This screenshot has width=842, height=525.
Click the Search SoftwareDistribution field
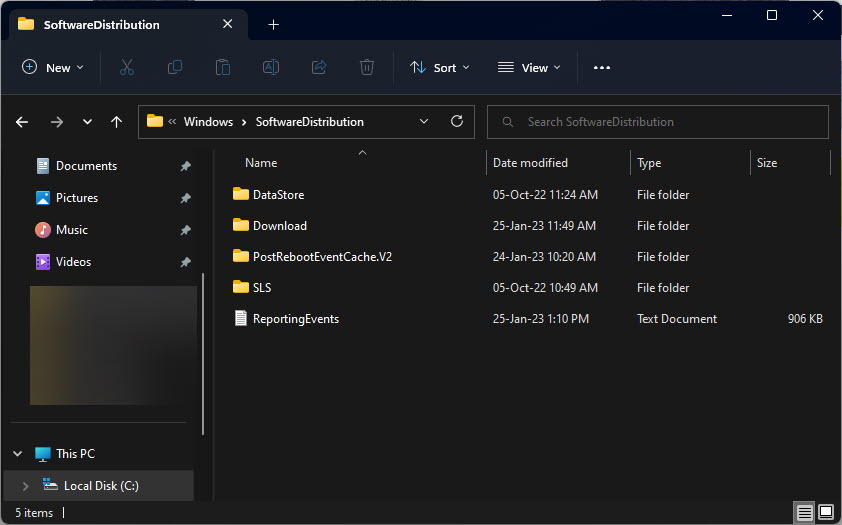click(x=657, y=122)
